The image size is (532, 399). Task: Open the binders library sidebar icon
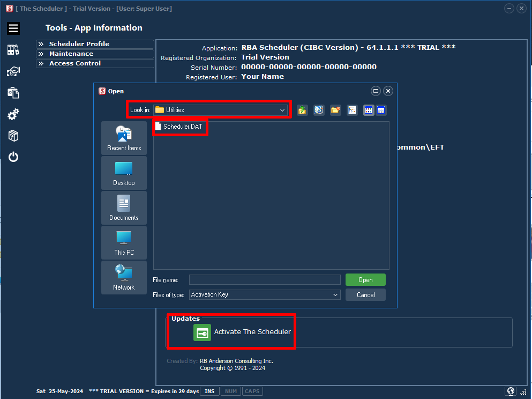click(x=13, y=50)
